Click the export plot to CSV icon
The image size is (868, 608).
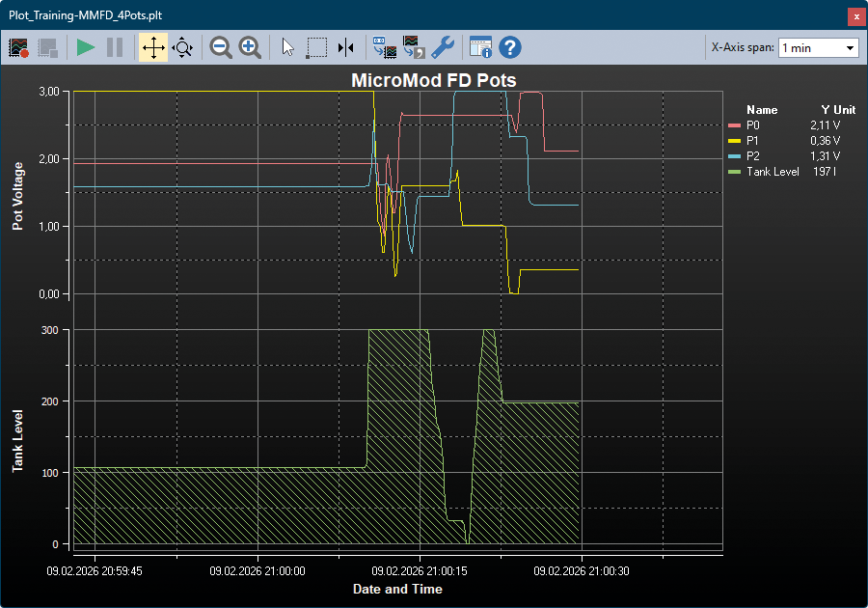414,47
